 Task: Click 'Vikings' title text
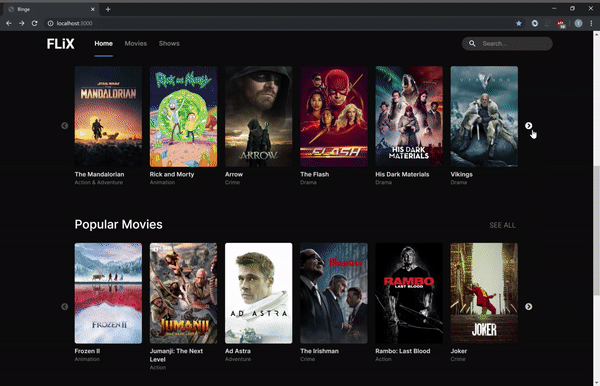click(461, 174)
